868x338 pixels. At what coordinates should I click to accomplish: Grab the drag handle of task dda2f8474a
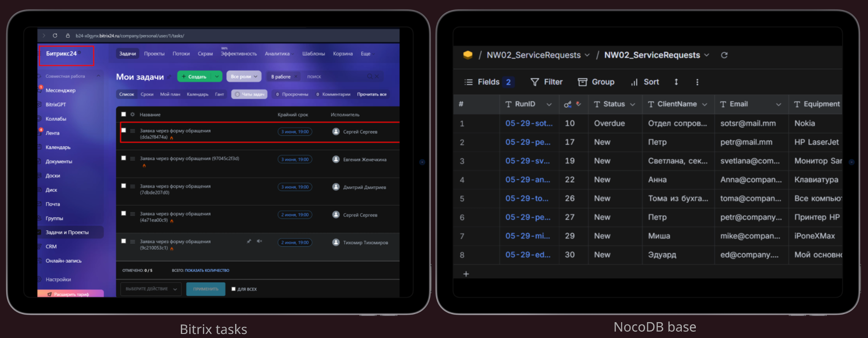click(133, 131)
